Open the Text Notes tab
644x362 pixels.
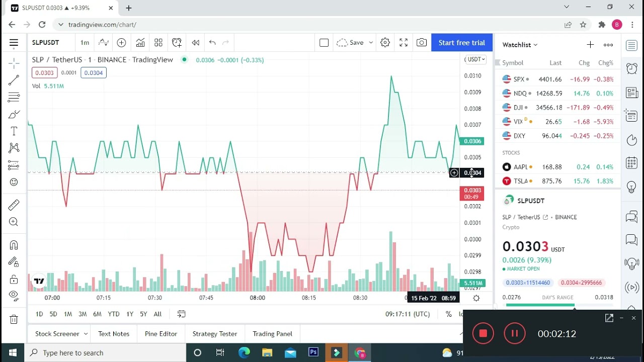[114, 334]
